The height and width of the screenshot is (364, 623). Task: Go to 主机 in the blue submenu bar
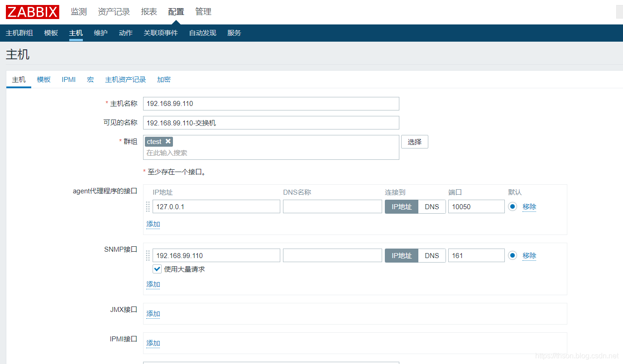[76, 33]
